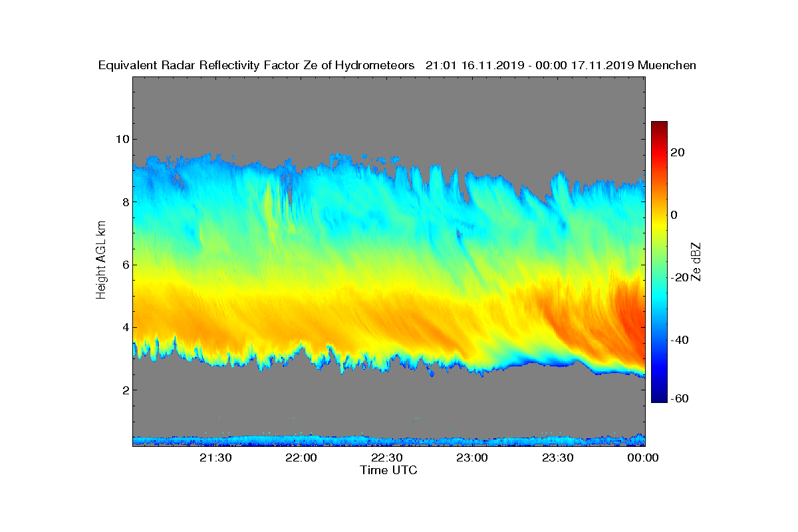Screen dimensions: 798x532
Task: Click the 22:30 time tick label
Action: coord(387,458)
